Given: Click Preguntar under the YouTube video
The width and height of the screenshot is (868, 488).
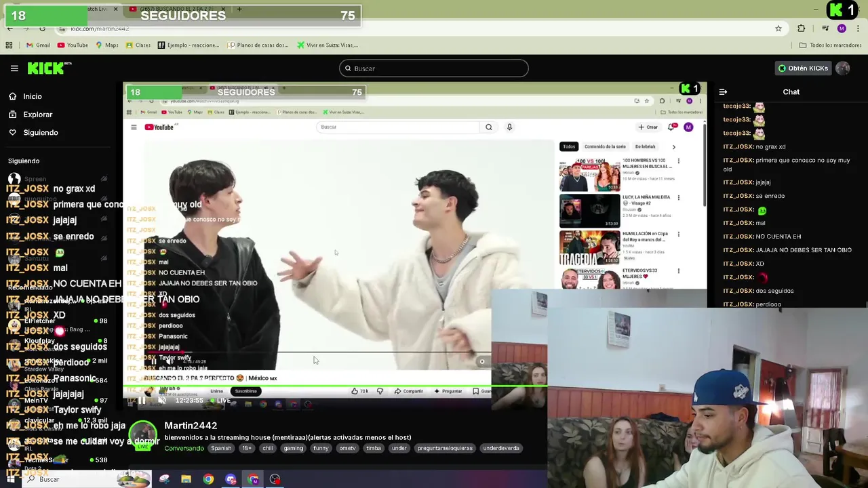Looking at the screenshot, I should [448, 391].
